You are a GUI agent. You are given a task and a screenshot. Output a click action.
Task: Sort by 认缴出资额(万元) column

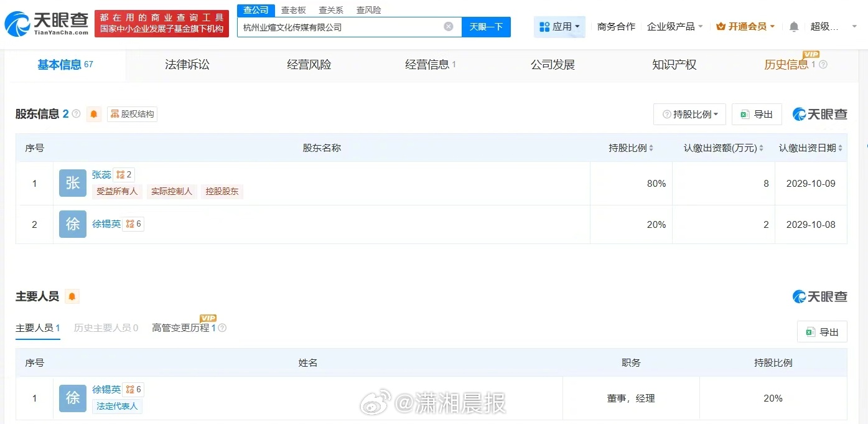coord(724,148)
